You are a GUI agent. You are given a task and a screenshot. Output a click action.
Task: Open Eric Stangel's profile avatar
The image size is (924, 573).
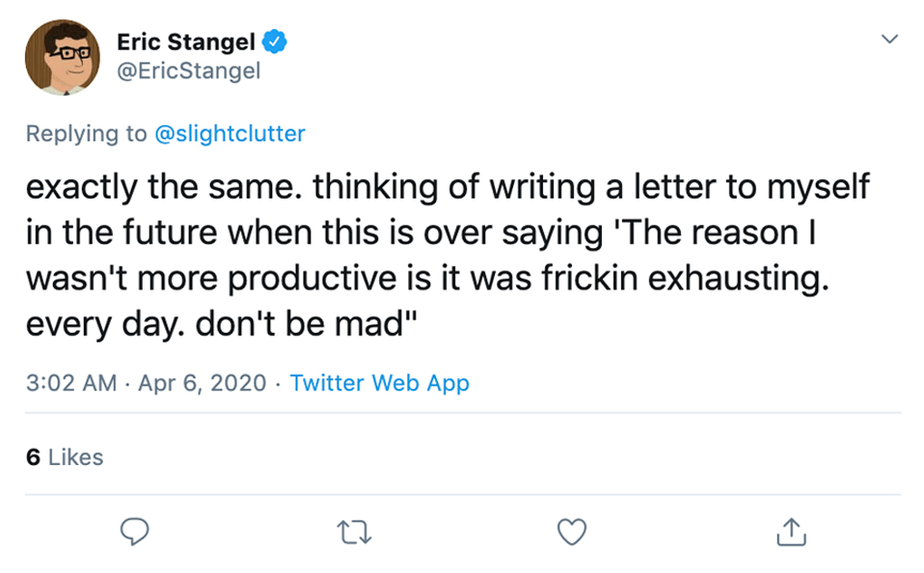(x=63, y=57)
